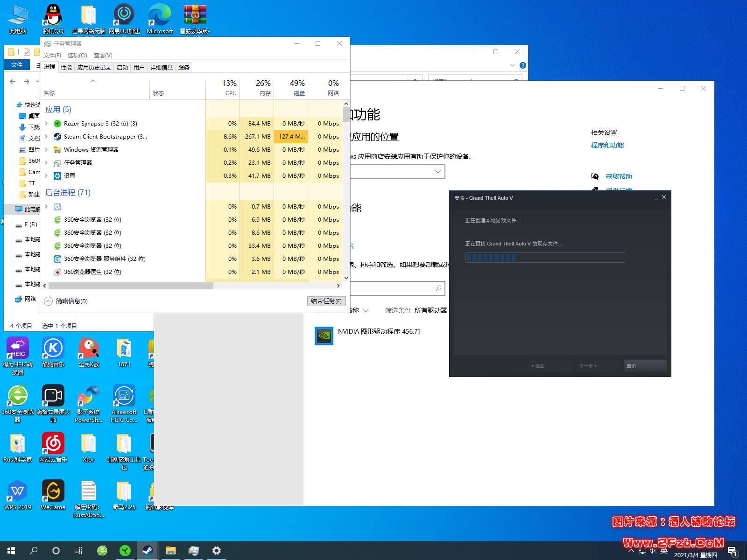Sort processes by CPU column
The image size is (747, 560).
point(223,88)
